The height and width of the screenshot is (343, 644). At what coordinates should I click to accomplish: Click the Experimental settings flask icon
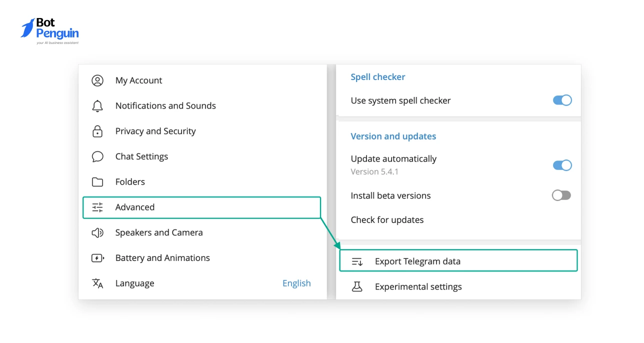click(357, 286)
